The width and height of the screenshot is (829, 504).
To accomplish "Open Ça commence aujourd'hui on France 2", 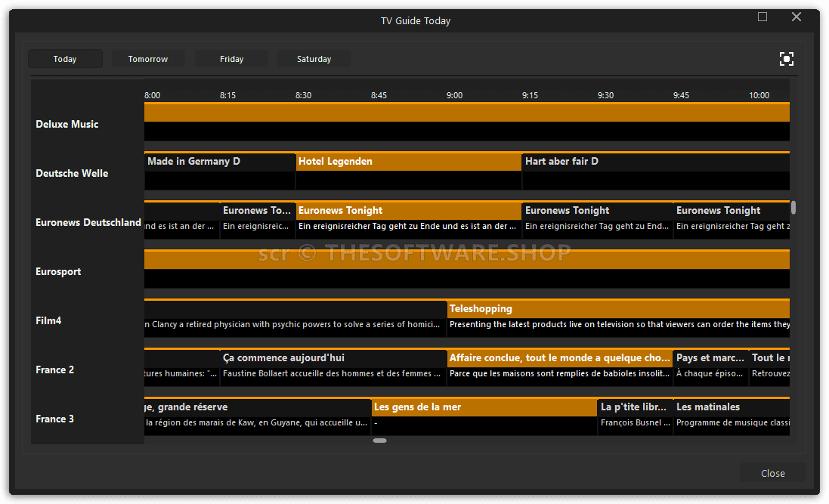I will [x=333, y=367].
